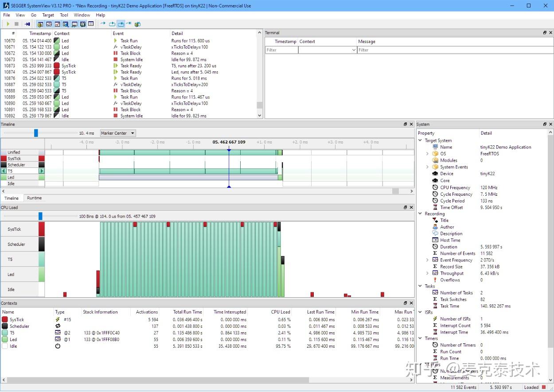Viewport: 554px width, 392px height.
Task: Click the read recorded data toolbar icon
Action: [27, 24]
